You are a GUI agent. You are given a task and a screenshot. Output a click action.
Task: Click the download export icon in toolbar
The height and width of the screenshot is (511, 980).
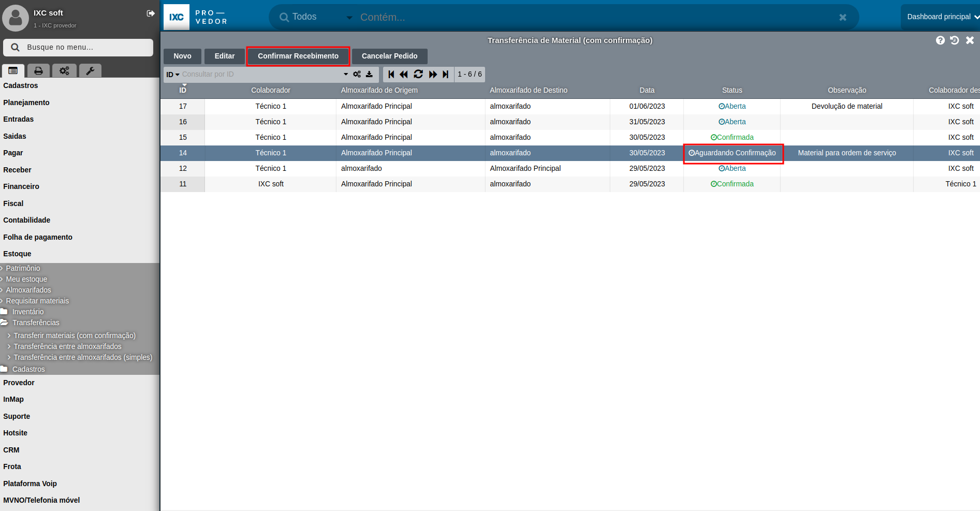coord(369,75)
